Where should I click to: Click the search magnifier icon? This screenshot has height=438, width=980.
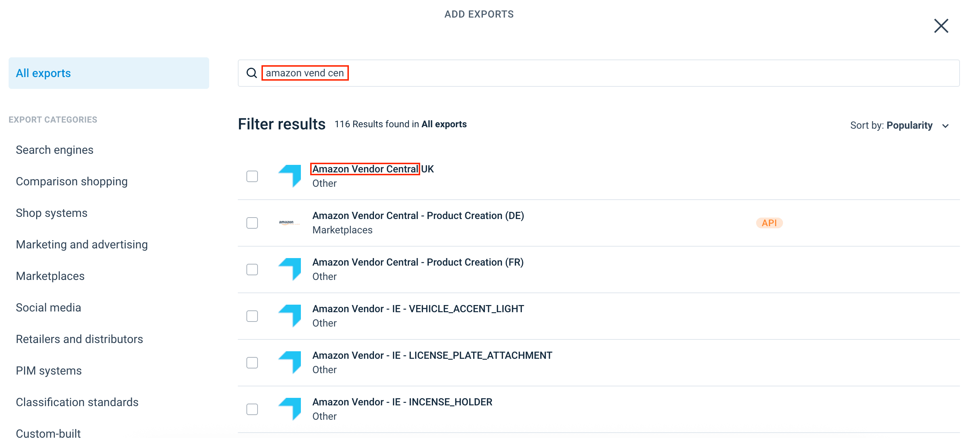tap(251, 73)
